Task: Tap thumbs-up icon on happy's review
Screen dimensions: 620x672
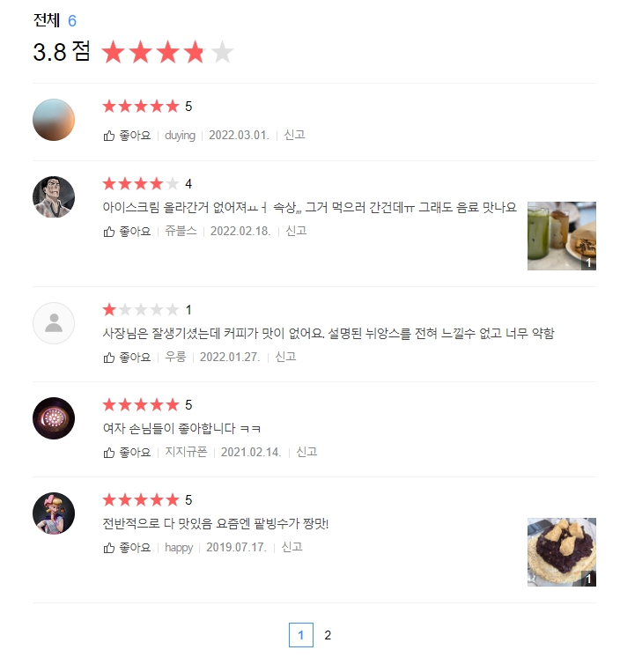Action: pos(109,548)
